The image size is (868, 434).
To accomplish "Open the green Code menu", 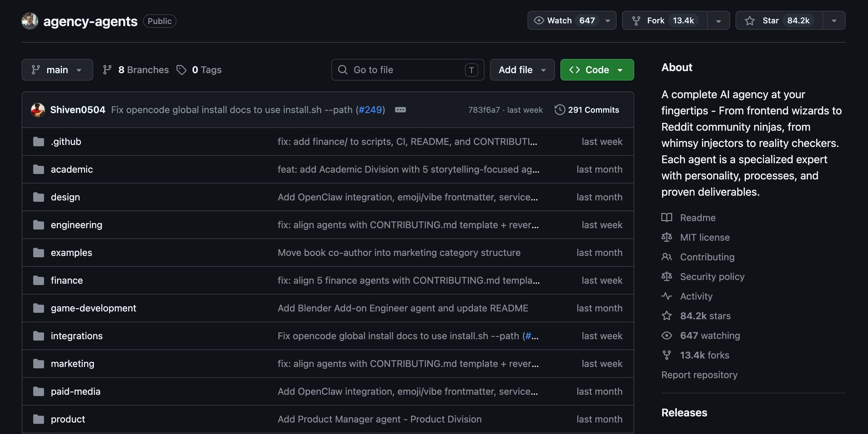I will (x=597, y=70).
